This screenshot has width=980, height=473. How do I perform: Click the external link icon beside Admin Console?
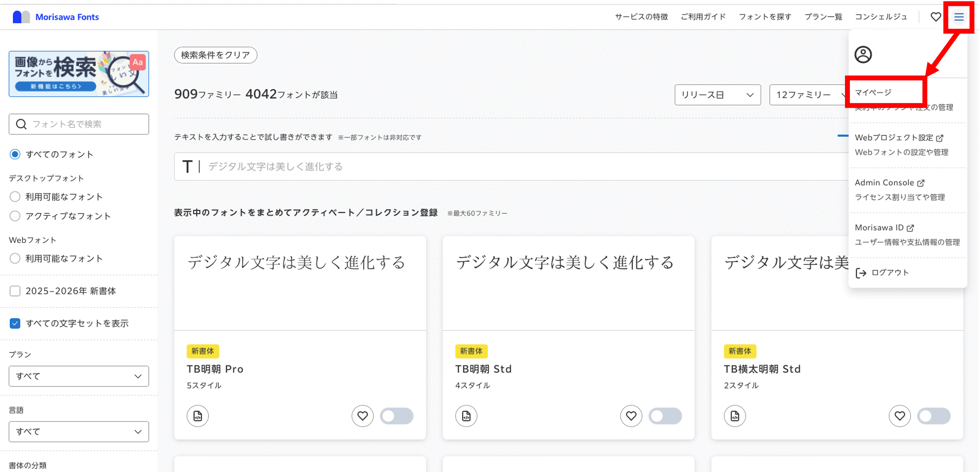(921, 183)
